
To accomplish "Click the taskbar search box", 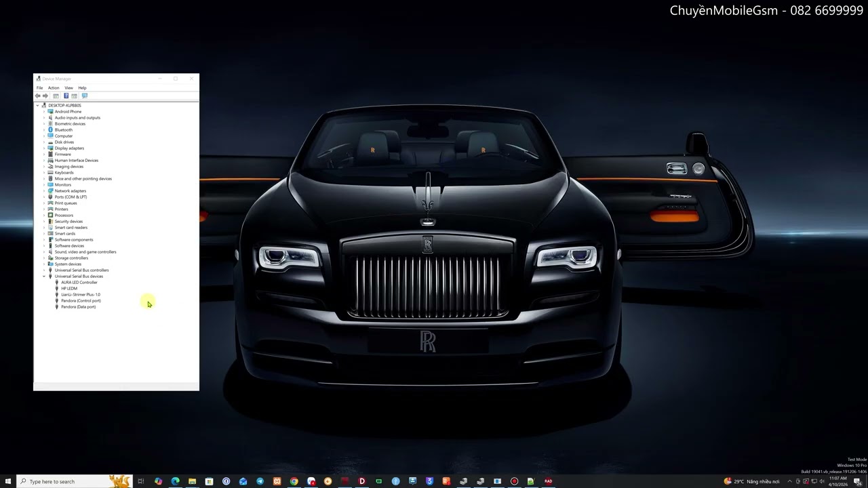I will [64, 481].
